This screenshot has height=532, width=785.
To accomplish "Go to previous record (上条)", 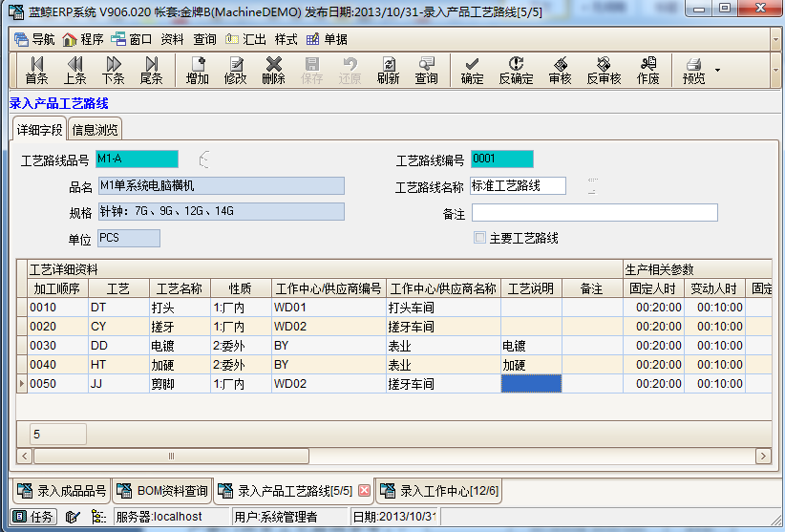I will click(x=74, y=71).
